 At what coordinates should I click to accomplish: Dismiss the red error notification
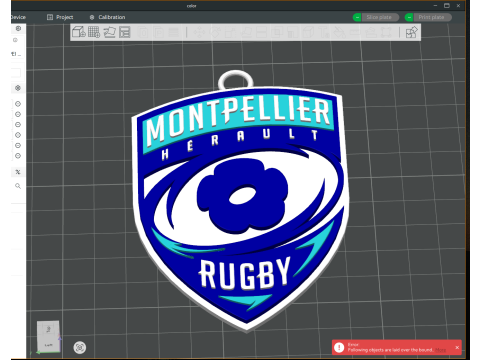[x=457, y=347]
